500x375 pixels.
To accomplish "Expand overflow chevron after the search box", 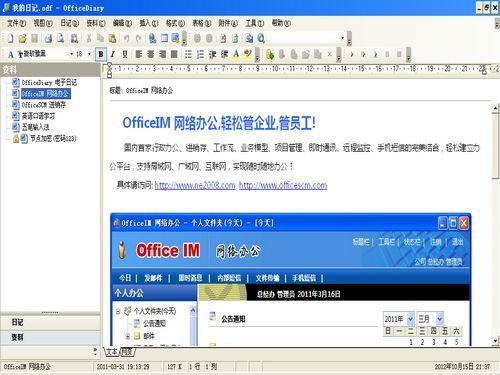I will tap(349, 39).
